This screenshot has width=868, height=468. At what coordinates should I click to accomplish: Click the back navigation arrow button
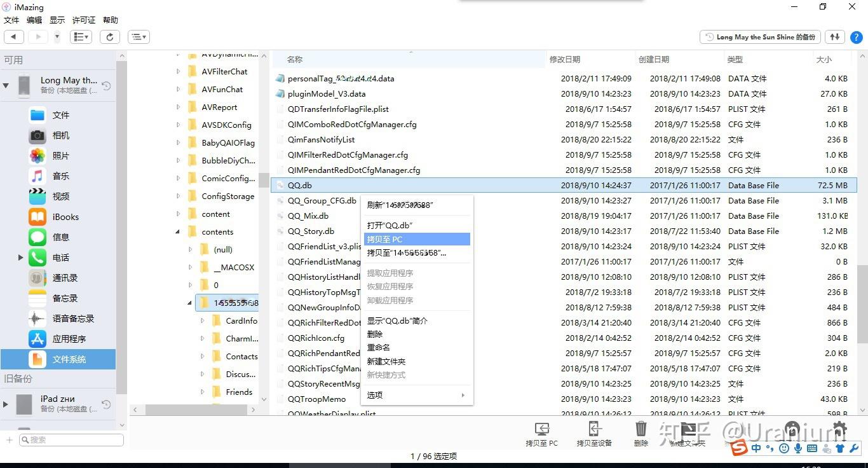[13, 37]
